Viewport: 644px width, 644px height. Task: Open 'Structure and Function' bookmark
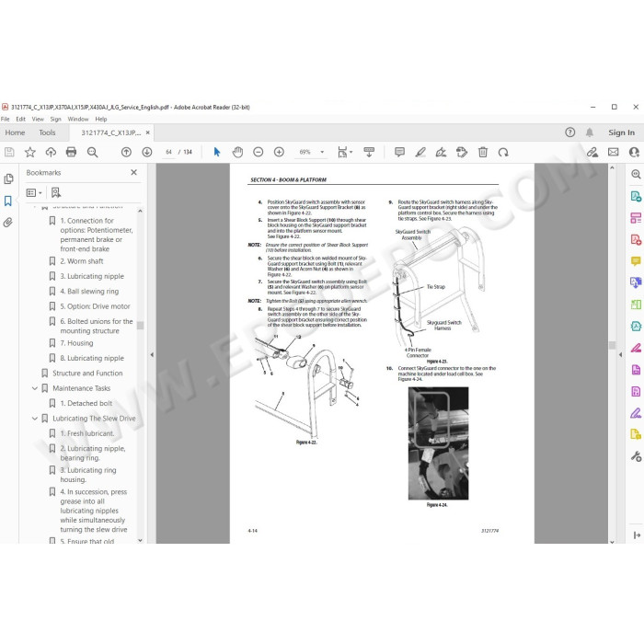(x=87, y=374)
